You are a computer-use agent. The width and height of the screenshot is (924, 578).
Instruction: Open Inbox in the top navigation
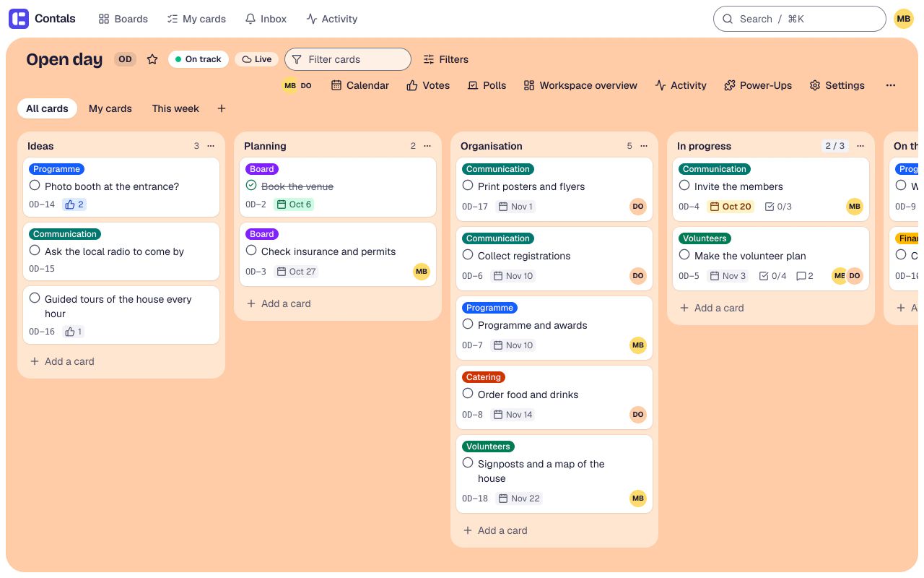[266, 19]
